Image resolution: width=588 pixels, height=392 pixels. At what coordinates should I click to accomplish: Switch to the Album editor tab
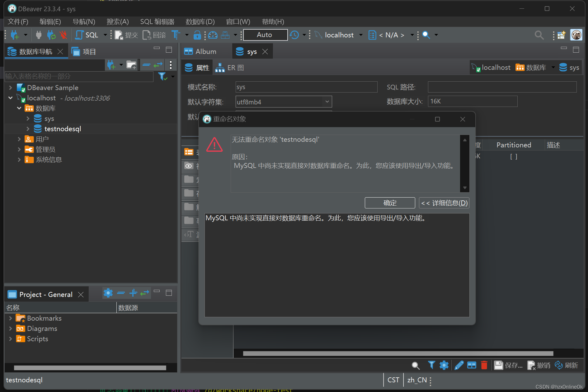tap(200, 51)
